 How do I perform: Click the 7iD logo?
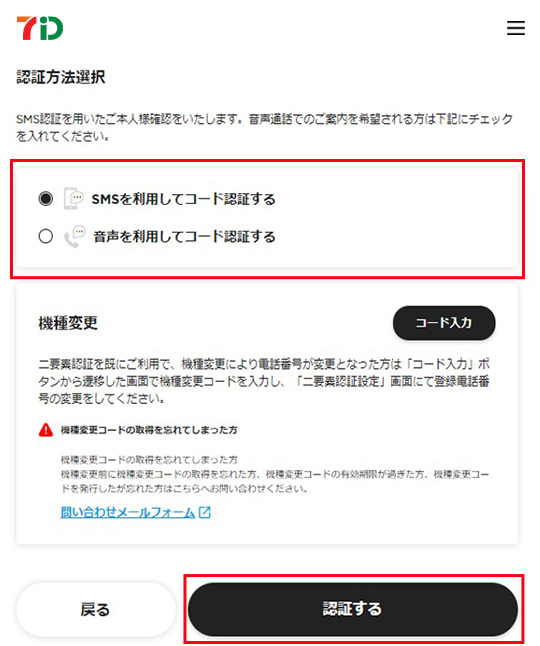tap(40, 28)
